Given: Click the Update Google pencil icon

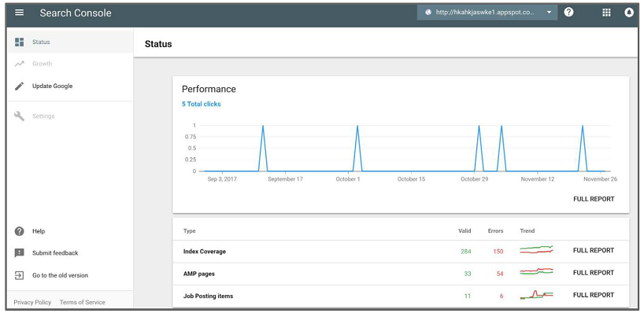Looking at the screenshot, I should coord(20,87).
